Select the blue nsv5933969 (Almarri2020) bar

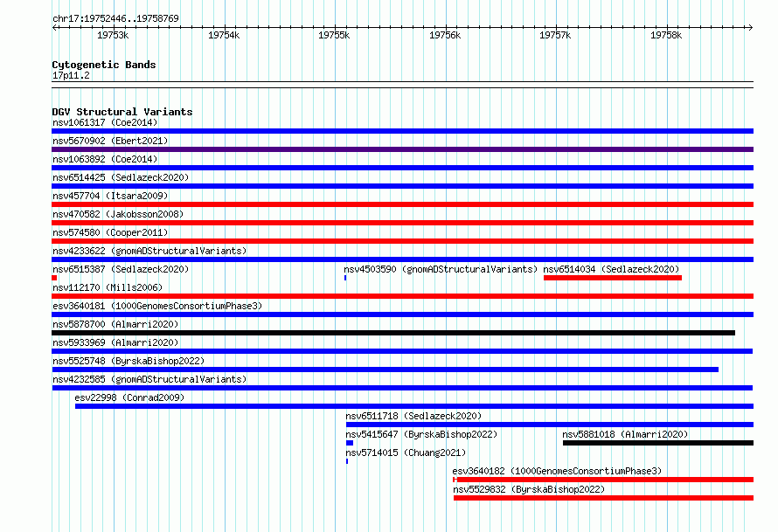click(x=402, y=351)
